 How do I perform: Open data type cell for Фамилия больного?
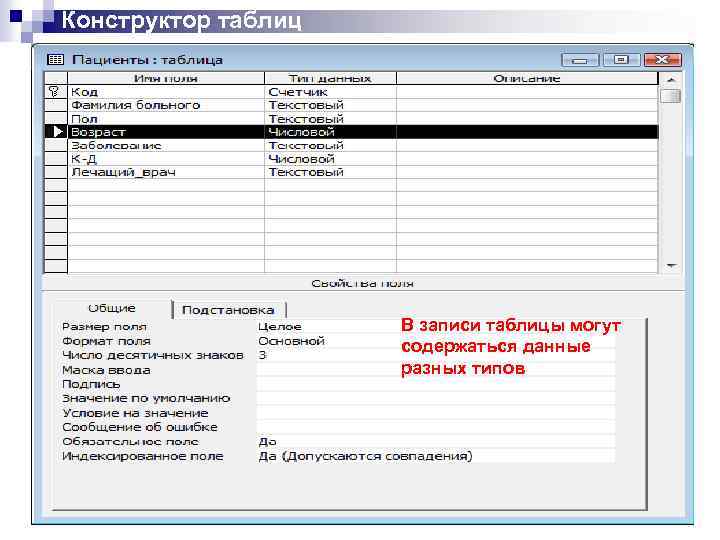click(x=330, y=105)
